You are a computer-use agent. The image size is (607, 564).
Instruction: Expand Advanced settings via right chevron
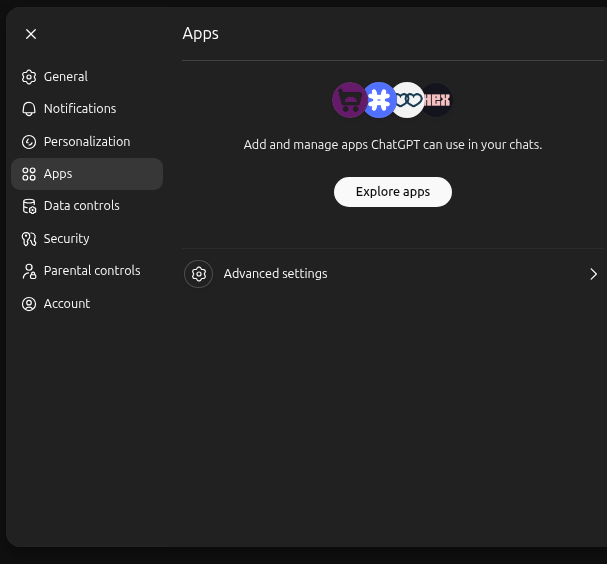[593, 274]
